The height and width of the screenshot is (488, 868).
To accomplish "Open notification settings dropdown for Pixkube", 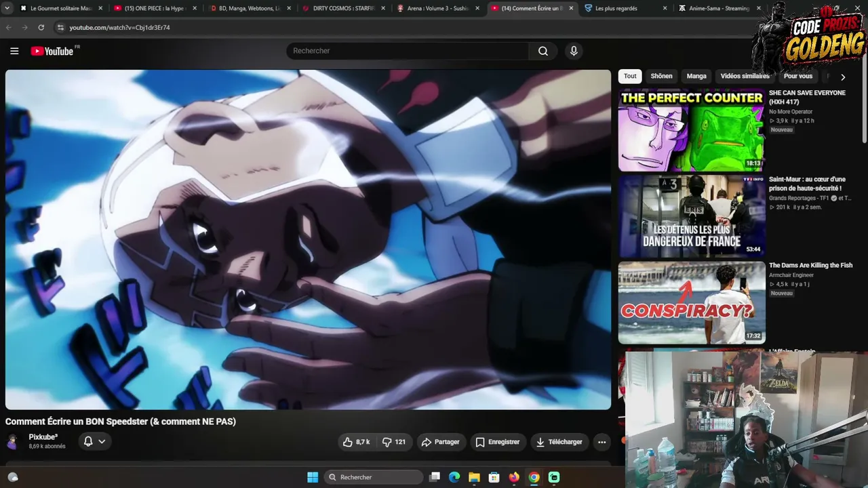I will coord(94,442).
